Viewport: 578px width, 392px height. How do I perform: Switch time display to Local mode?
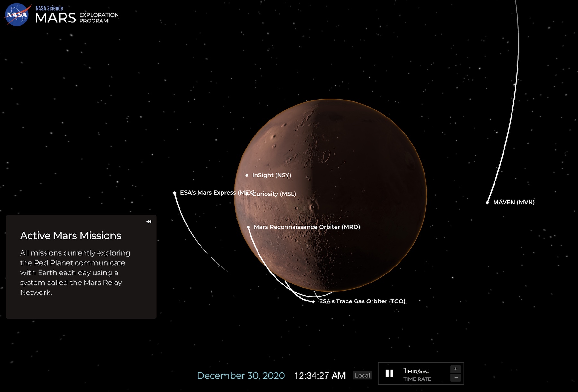(x=362, y=375)
